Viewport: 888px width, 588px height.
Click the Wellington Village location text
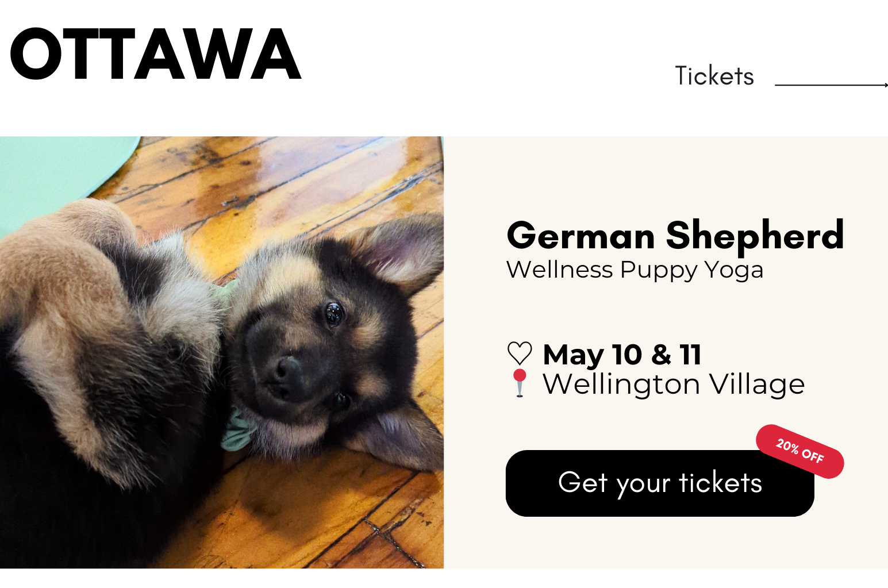(x=674, y=384)
